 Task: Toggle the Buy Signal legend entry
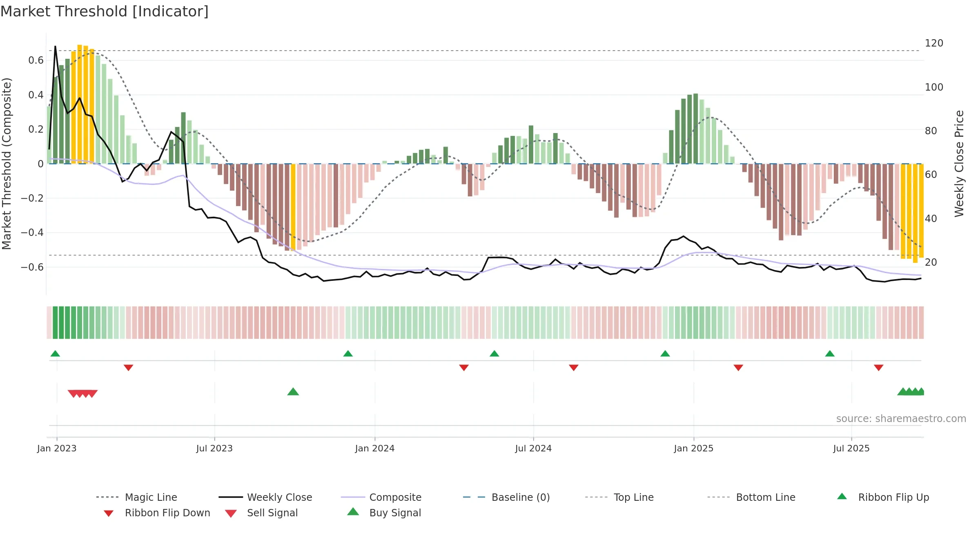pyautogui.click(x=384, y=513)
